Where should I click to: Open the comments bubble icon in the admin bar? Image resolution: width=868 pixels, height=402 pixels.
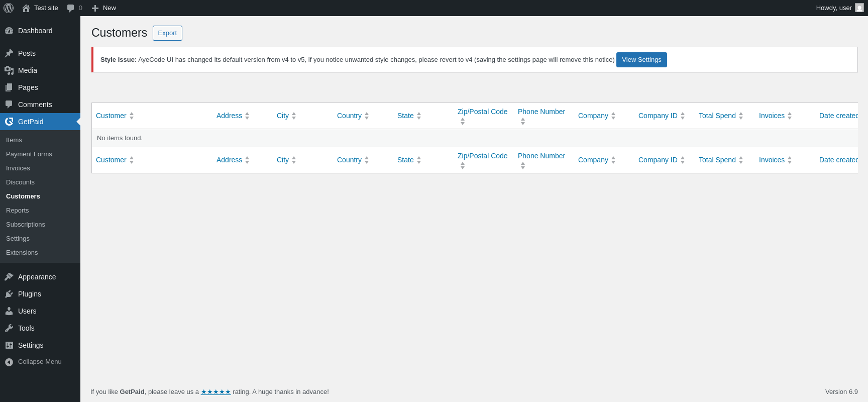[71, 8]
